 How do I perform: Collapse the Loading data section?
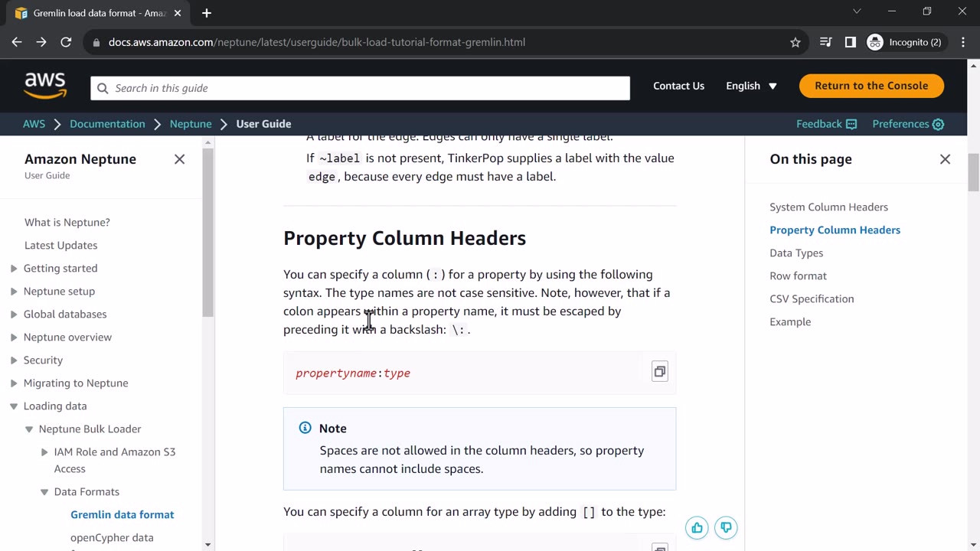point(14,406)
